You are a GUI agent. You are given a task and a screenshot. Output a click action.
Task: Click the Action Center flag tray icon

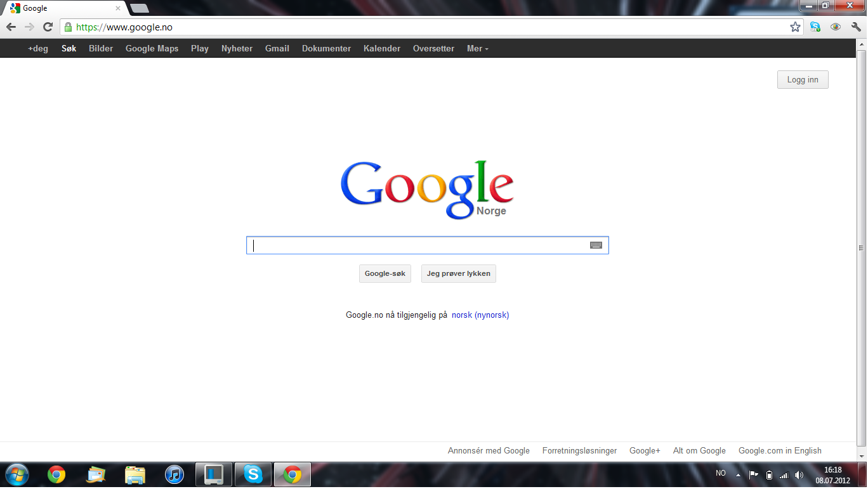(x=754, y=474)
